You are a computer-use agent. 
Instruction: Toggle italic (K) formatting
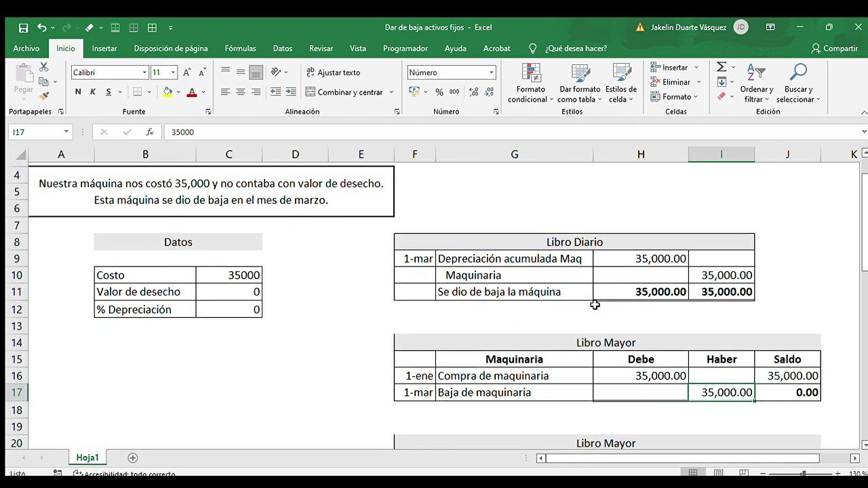coord(93,92)
